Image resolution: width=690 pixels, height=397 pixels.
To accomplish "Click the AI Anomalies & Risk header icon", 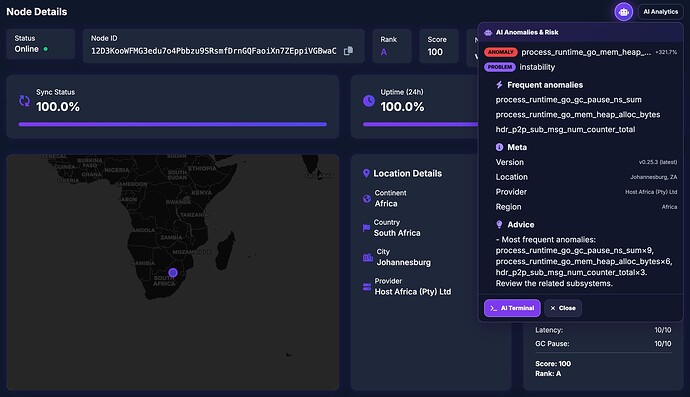I will (x=488, y=33).
